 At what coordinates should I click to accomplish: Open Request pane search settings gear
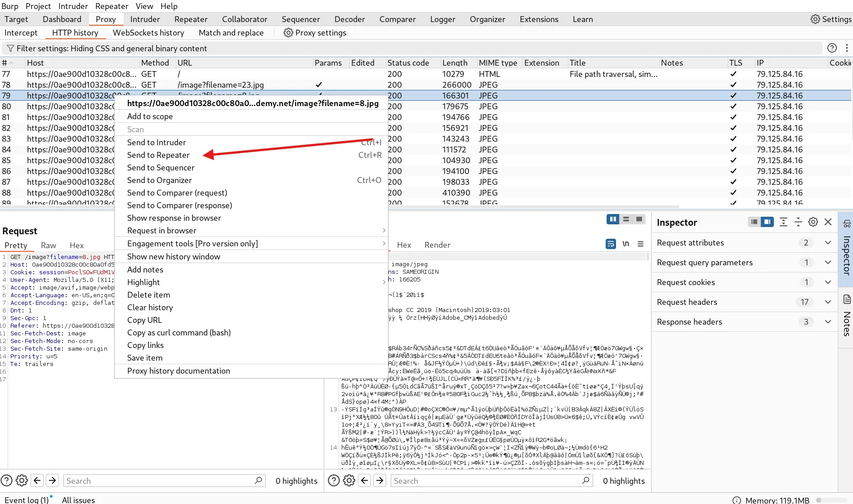(x=22, y=481)
